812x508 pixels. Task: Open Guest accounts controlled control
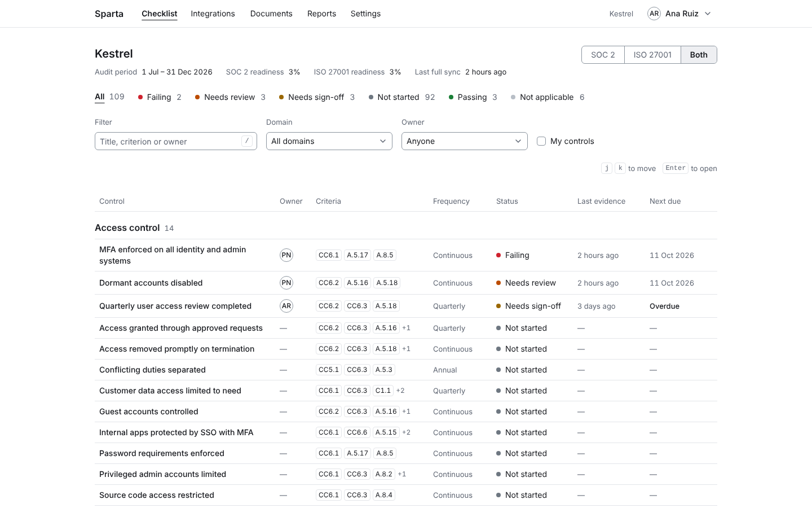[x=149, y=411]
